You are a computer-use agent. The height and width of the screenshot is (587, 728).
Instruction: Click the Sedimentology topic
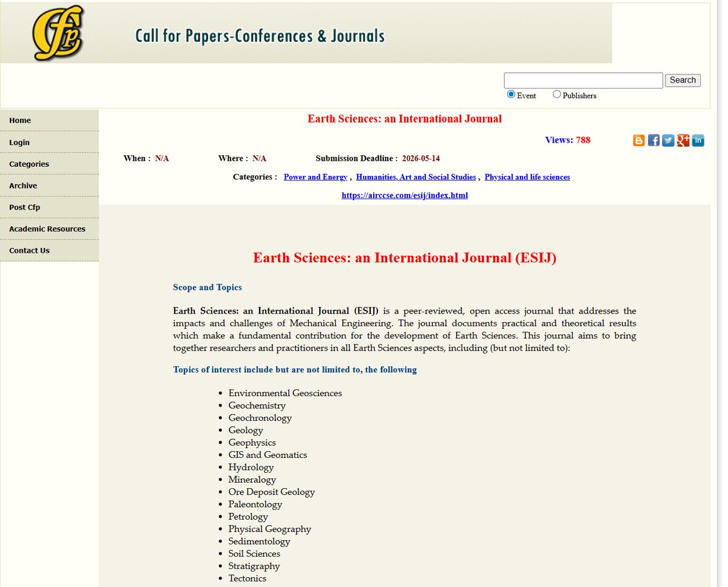(x=259, y=542)
